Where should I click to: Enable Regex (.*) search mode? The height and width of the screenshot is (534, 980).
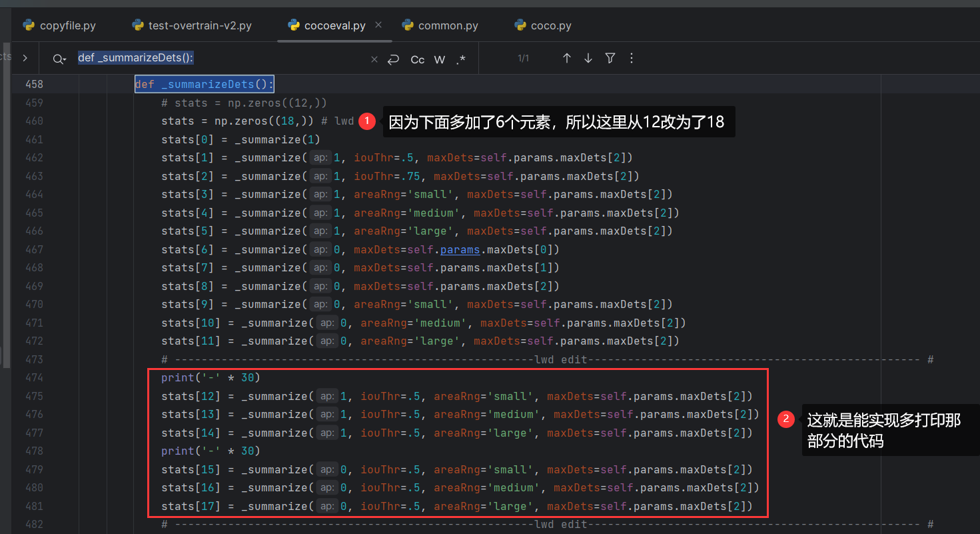coord(461,59)
